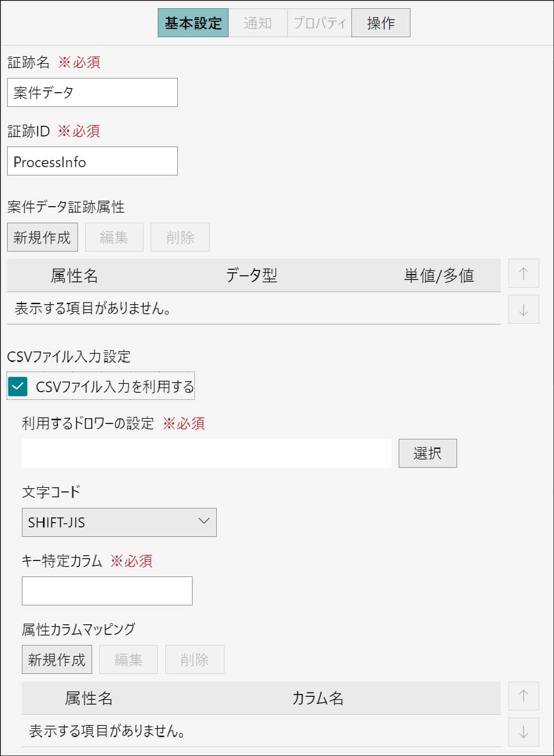Click 新規作成 under 属性カラムマッピング
This screenshot has height=756, width=554.
(x=57, y=660)
